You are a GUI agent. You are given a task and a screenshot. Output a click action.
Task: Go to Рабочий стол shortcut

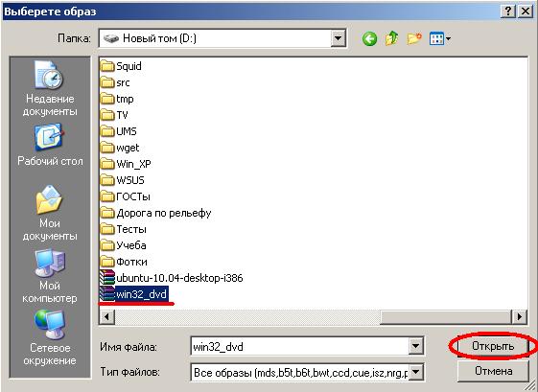pyautogui.click(x=50, y=145)
